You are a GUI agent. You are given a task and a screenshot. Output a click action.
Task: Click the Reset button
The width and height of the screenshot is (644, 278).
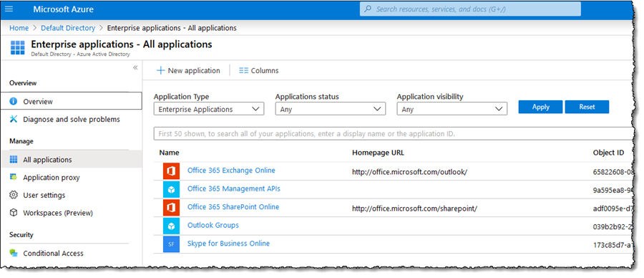(x=587, y=107)
